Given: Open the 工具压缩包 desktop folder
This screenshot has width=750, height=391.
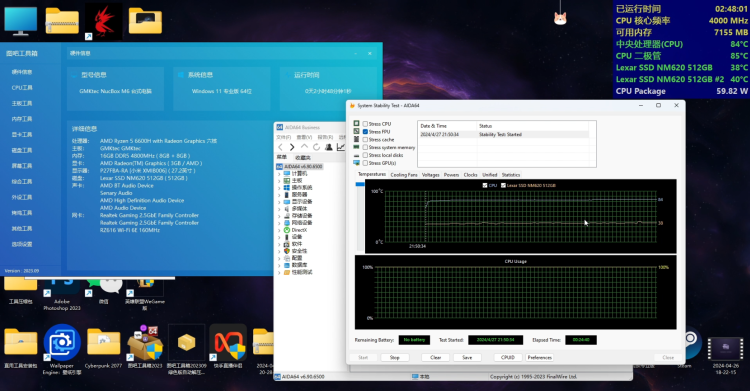Looking at the screenshot, I should pos(21,284).
